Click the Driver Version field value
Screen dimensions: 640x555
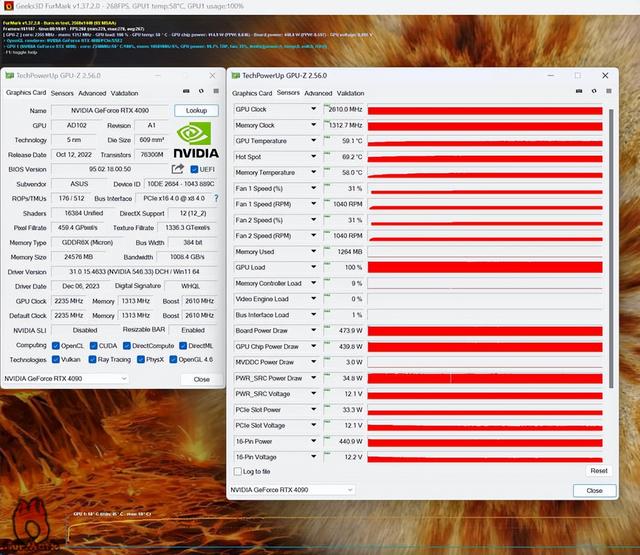[x=134, y=271]
